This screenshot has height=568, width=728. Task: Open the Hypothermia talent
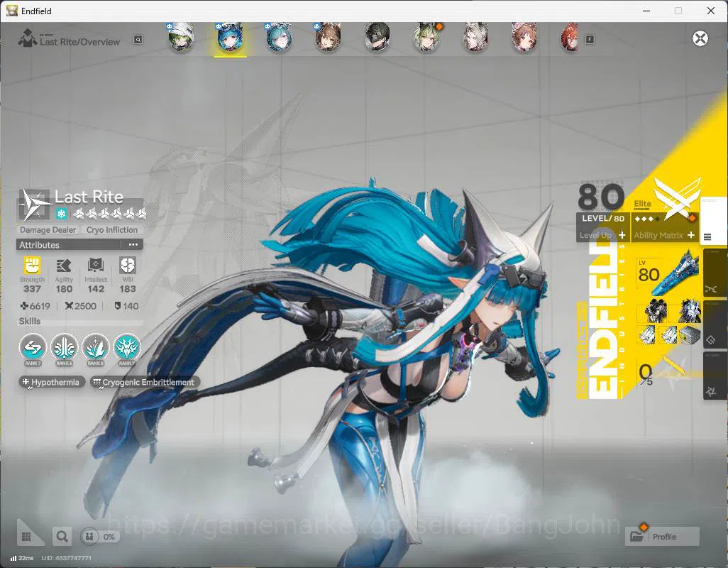(x=52, y=382)
